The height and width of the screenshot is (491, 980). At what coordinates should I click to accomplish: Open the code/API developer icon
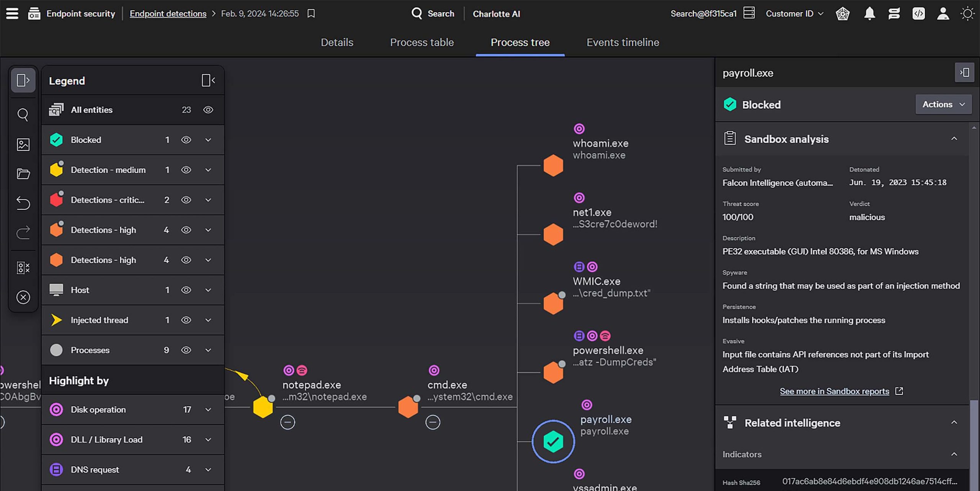pyautogui.click(x=918, y=14)
